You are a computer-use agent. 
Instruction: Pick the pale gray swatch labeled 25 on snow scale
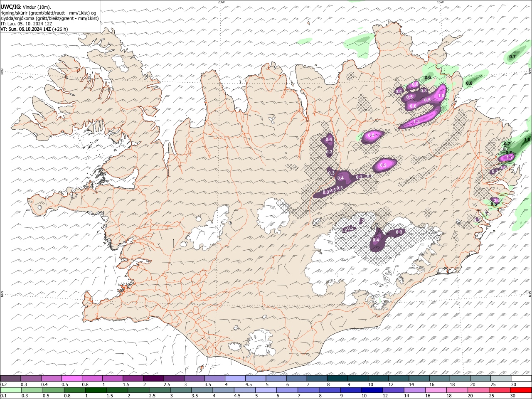click(x=500, y=379)
